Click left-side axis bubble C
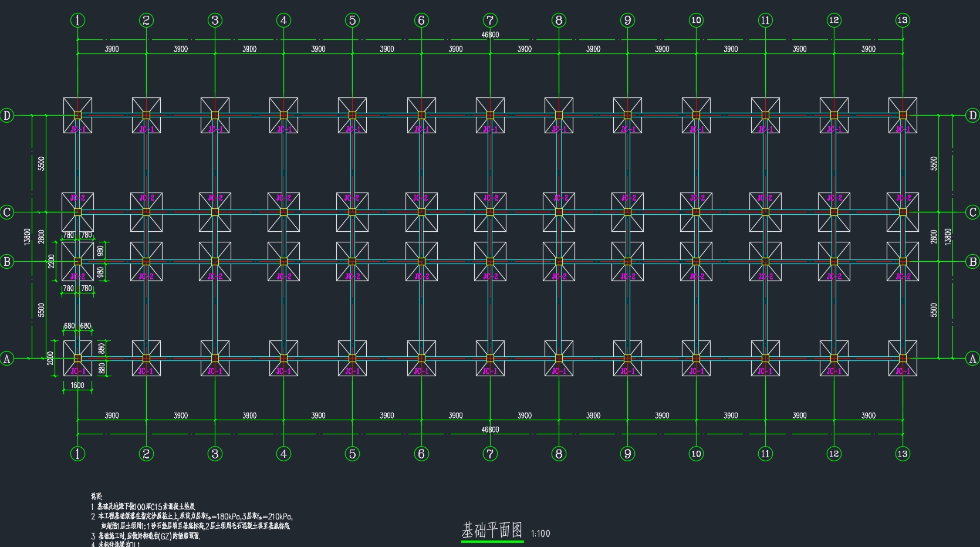Viewport: 980px width, 547px height. pyautogui.click(x=7, y=212)
